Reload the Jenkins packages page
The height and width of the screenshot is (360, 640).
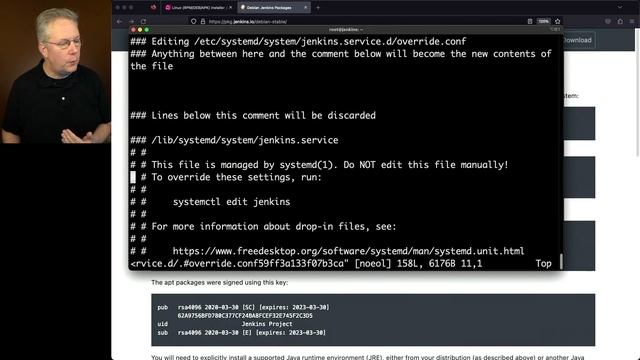tap(143, 21)
